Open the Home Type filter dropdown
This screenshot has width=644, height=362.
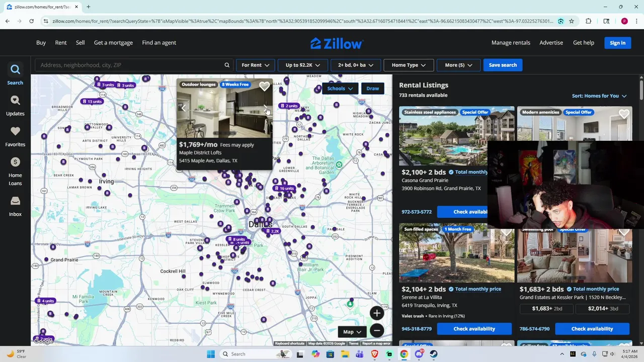409,65
